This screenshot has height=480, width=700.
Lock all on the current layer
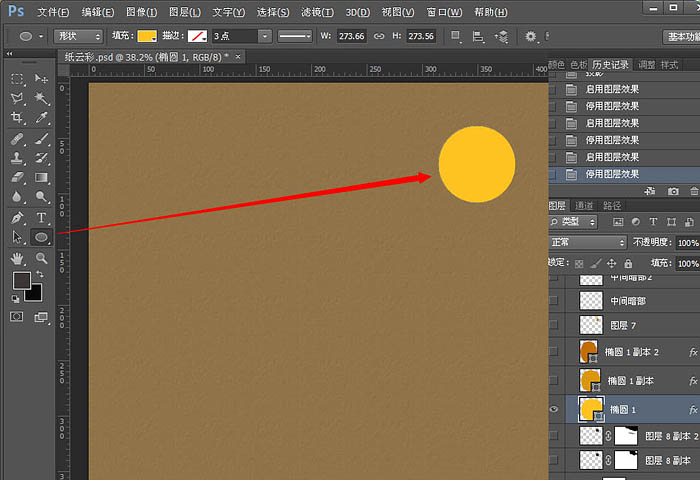point(628,263)
